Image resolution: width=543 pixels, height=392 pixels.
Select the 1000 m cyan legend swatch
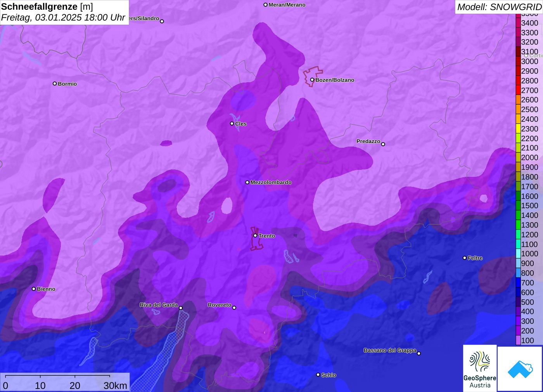(x=518, y=254)
